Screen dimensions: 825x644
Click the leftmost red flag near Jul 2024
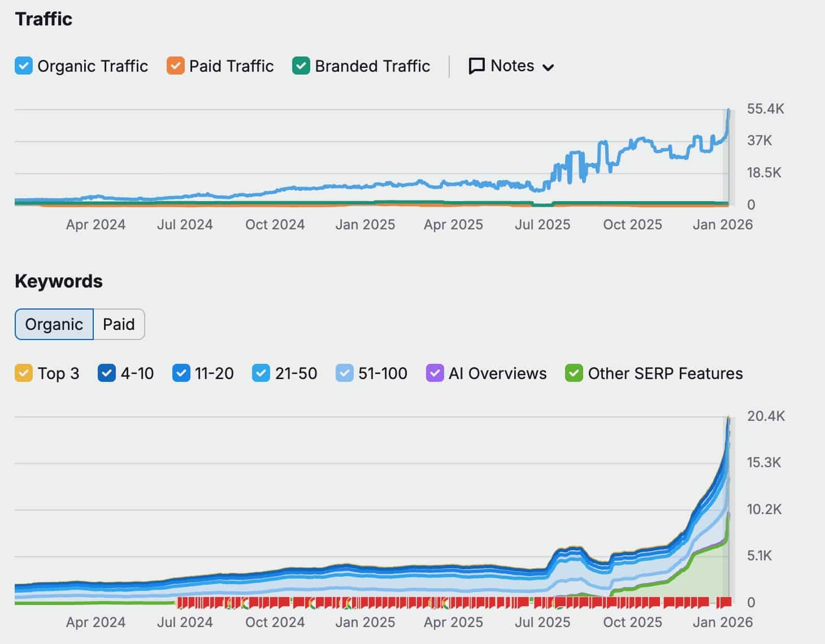coord(181,602)
